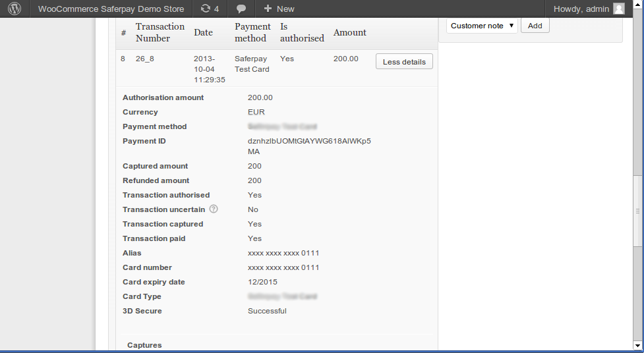Open the Howdy, admin account menu

point(581,9)
